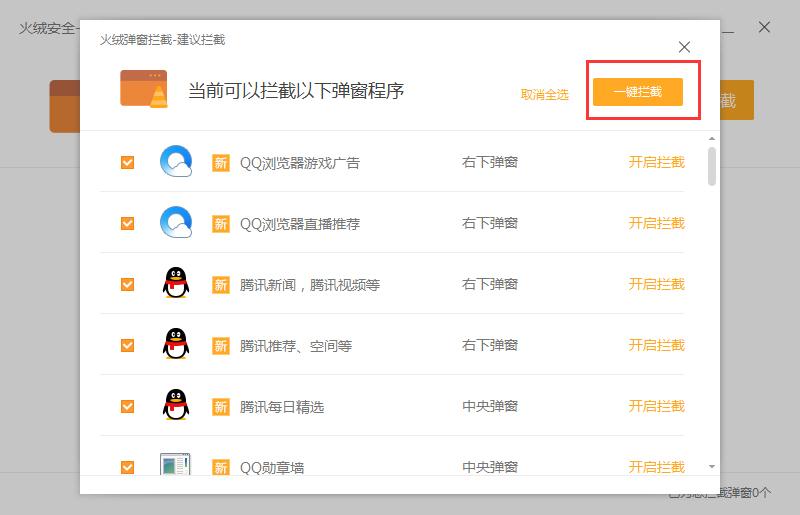
Task: Click 中央弹窗 label in QQ勋章墙 row
Action: click(x=490, y=467)
